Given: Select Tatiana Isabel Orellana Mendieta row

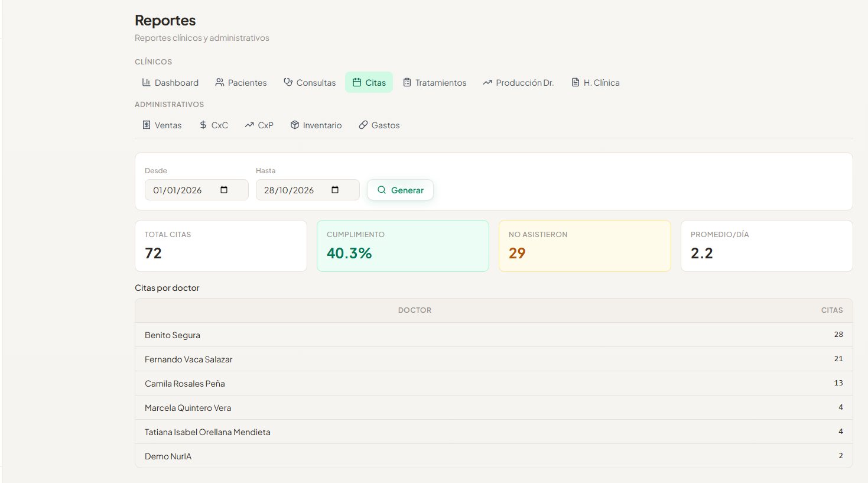Looking at the screenshot, I should [494, 432].
